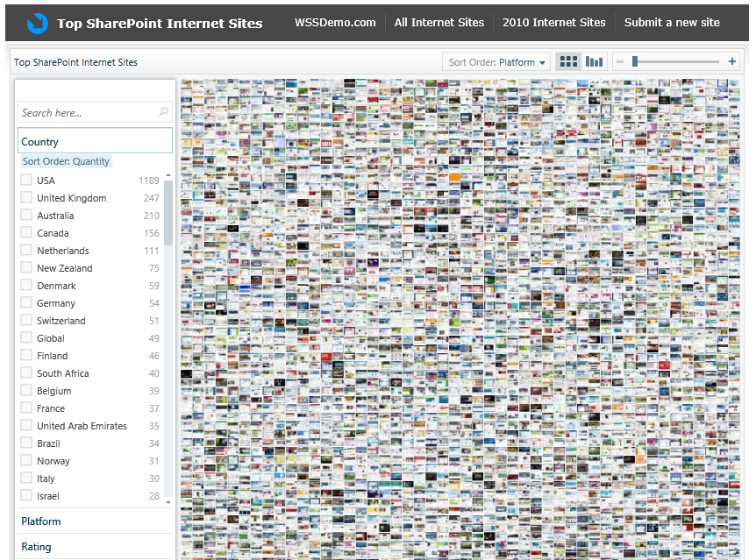Enable the Switzerland filter checkbox
Viewport: 756px width, 560px height.
click(26, 321)
